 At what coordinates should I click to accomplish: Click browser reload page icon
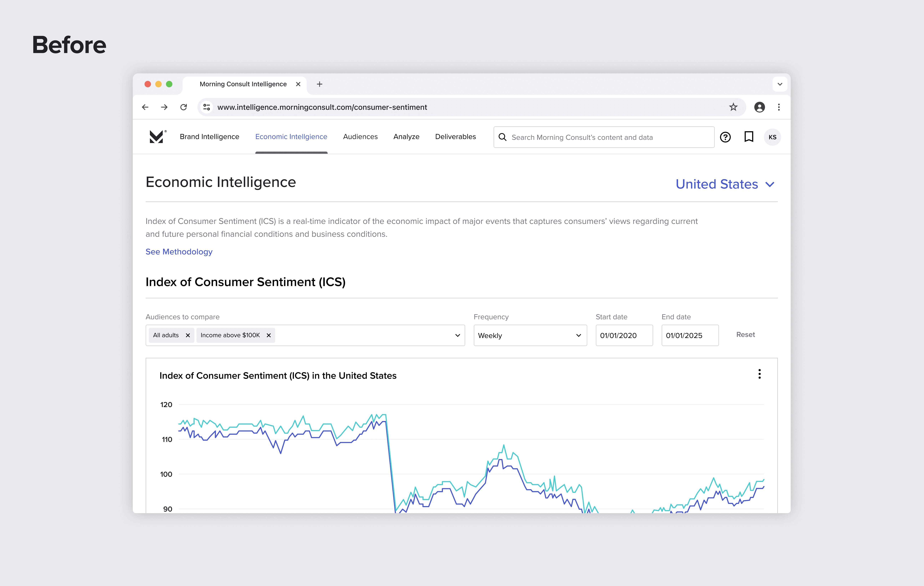183,107
